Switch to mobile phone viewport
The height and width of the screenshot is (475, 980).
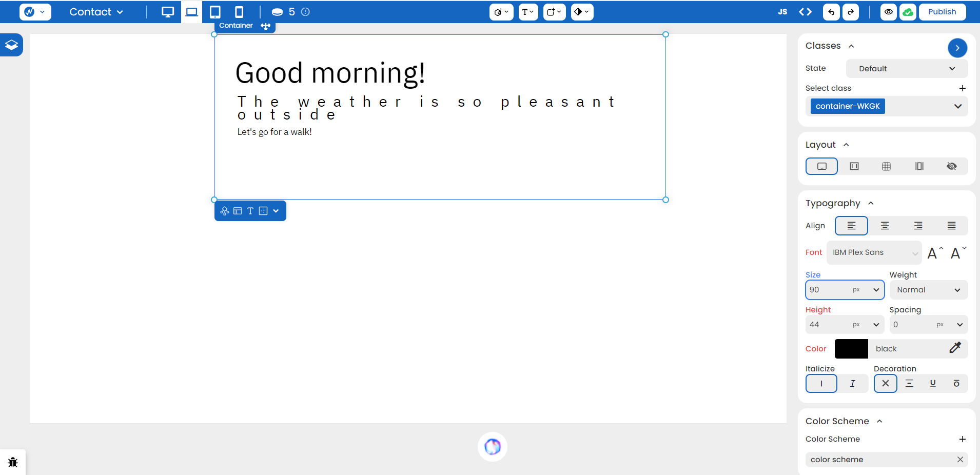click(x=239, y=12)
